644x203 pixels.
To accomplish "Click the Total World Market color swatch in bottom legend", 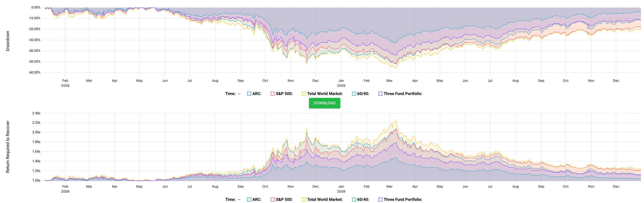I will 304,199.
